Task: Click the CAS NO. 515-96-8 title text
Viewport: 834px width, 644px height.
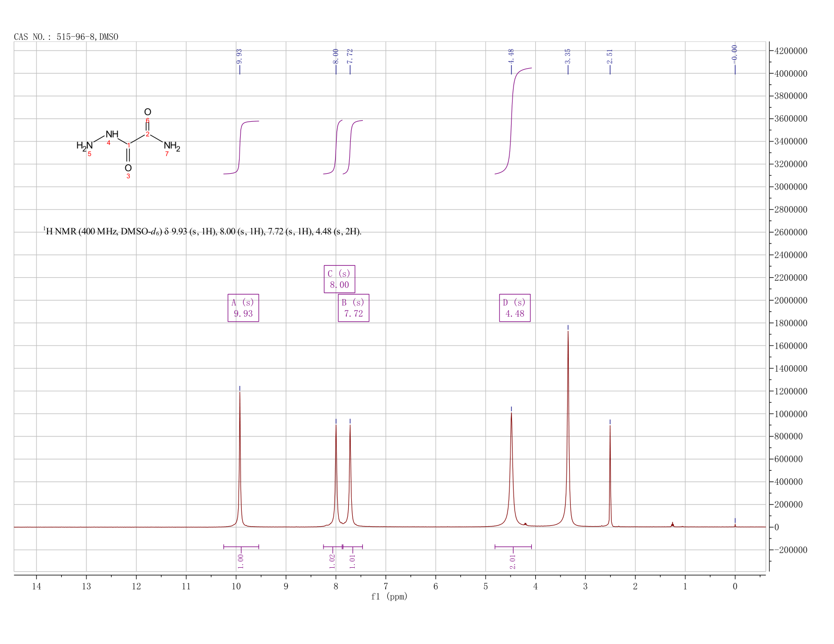Action: (x=66, y=37)
